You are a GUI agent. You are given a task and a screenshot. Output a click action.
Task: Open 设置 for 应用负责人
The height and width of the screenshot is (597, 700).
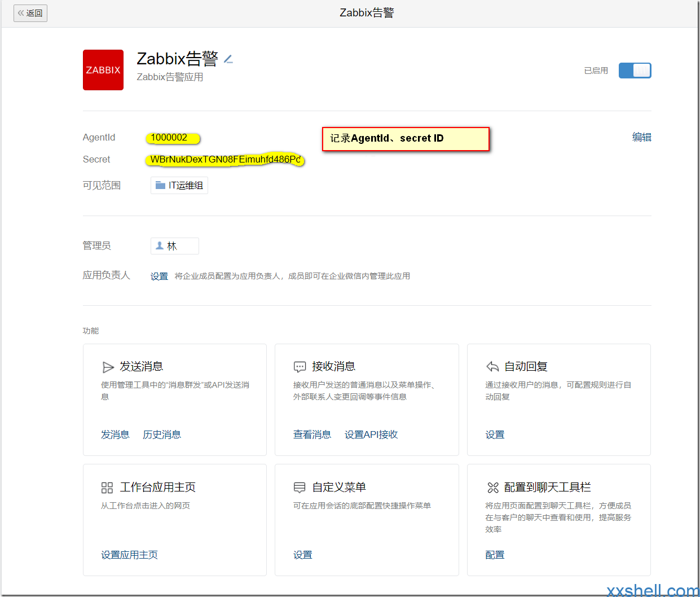(x=159, y=276)
